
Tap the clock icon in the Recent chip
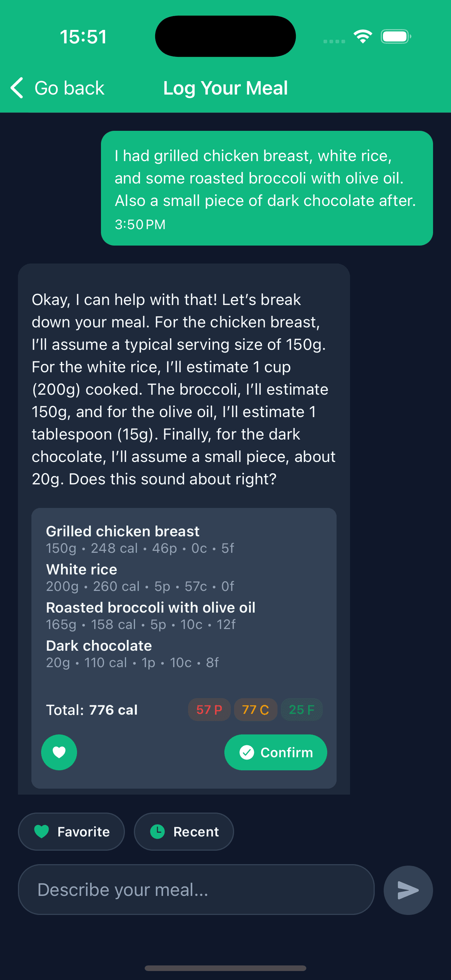point(158,831)
